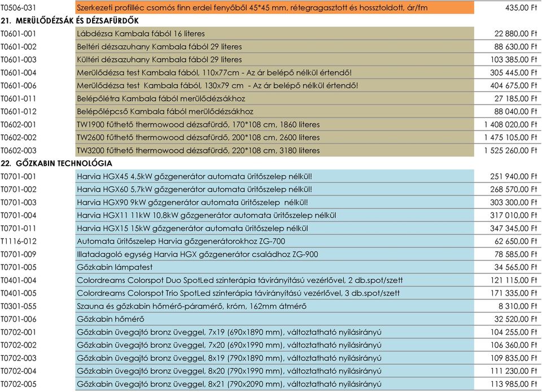Click price 1 525 260,00 Ft

click(x=511, y=150)
